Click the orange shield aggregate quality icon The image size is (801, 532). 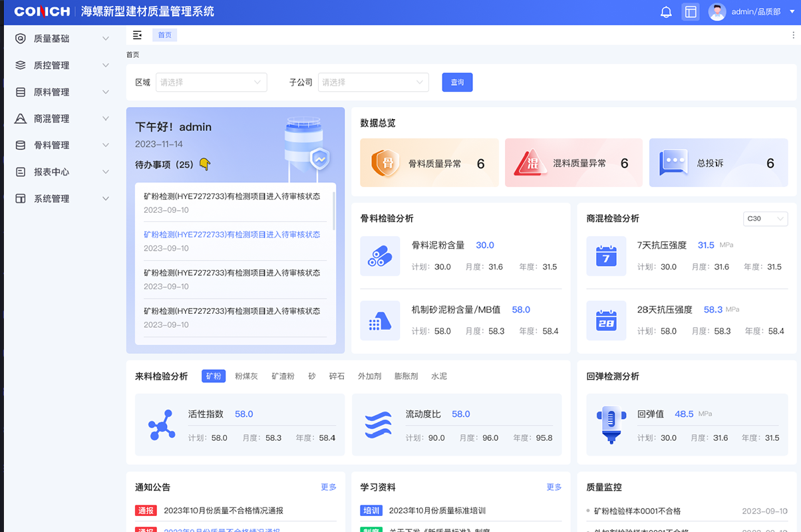point(385,163)
